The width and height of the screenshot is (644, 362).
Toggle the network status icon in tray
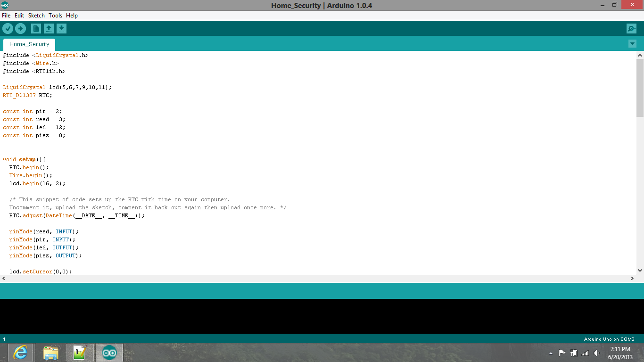coord(585,352)
